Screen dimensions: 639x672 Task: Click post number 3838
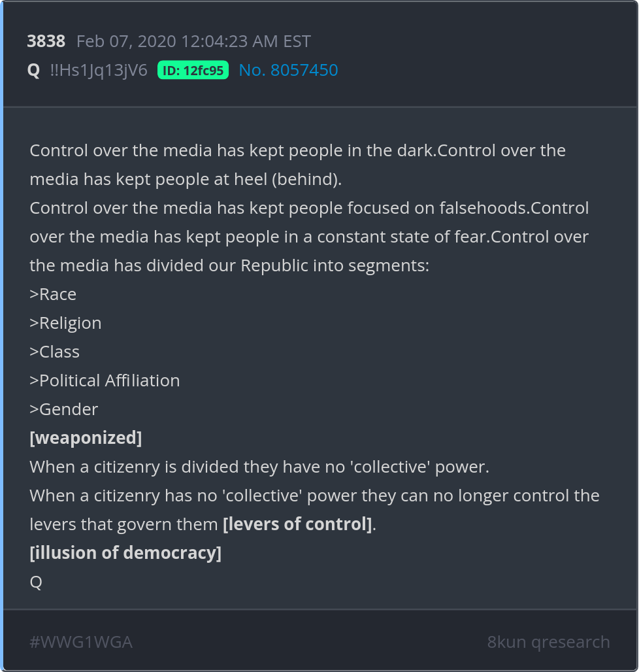click(x=46, y=42)
